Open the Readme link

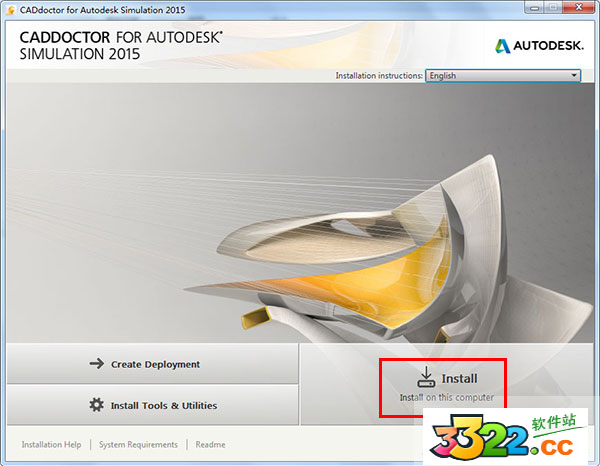pos(210,445)
